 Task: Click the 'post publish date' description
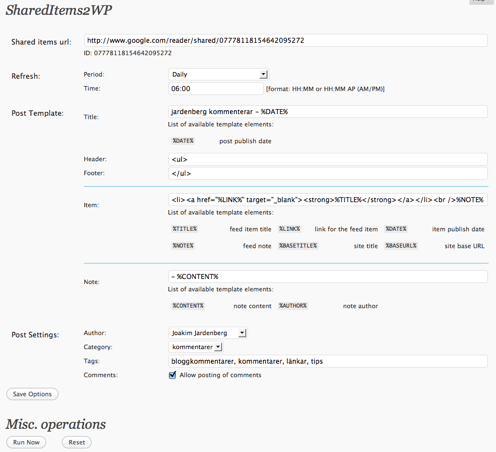tap(245, 141)
